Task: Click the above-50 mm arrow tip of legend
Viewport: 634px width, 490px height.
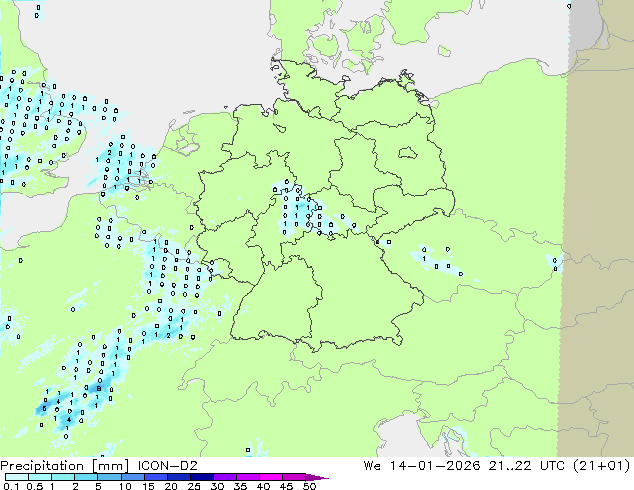Action: click(317, 477)
